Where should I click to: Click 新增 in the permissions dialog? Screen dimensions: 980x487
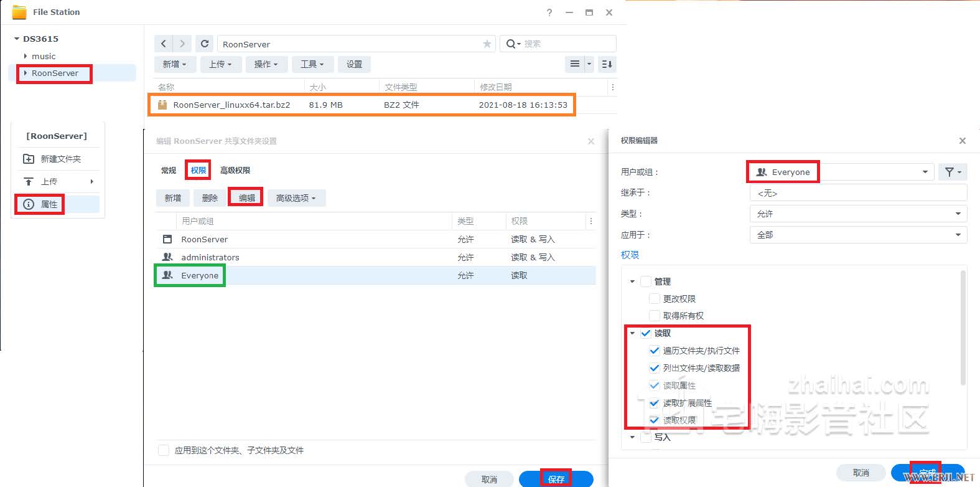[x=173, y=198]
